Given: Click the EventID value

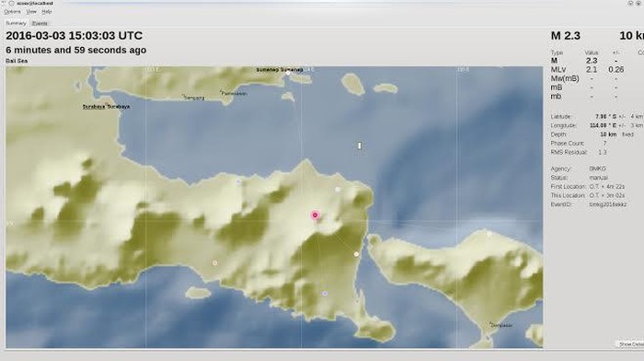Looking at the screenshot, I should pyautogui.click(x=608, y=204).
